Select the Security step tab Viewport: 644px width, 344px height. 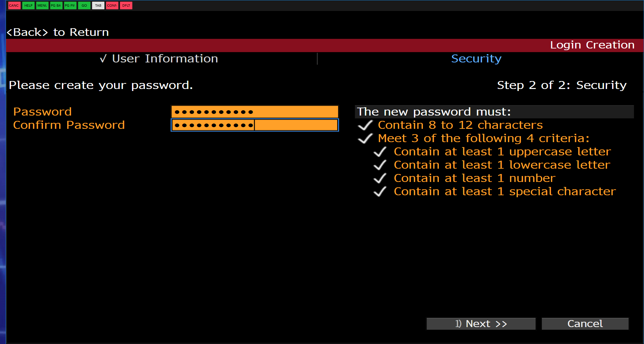(476, 59)
